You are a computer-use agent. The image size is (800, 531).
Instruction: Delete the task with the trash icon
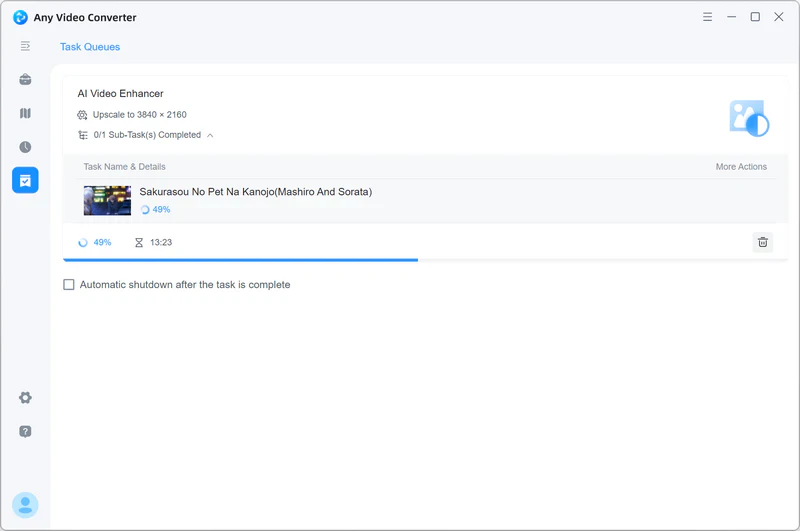(763, 242)
